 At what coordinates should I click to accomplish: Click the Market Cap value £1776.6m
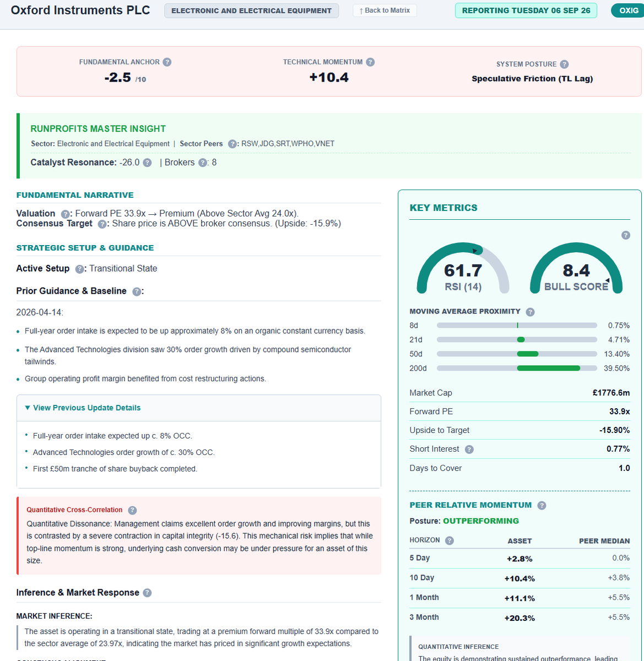(x=611, y=393)
